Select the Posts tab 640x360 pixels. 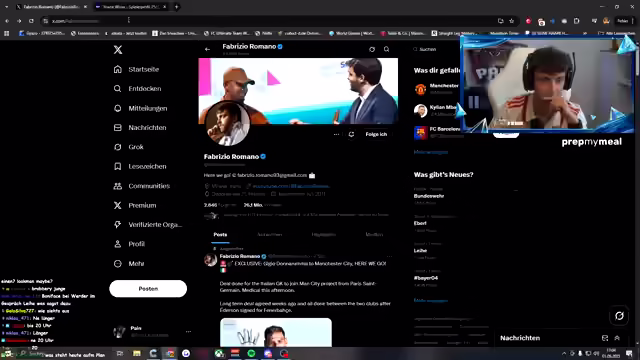click(x=220, y=235)
